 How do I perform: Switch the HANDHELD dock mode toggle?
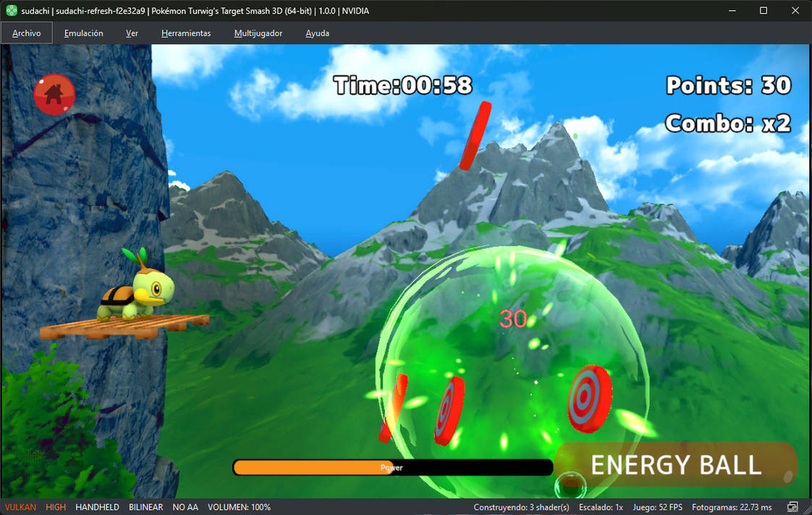click(98, 507)
